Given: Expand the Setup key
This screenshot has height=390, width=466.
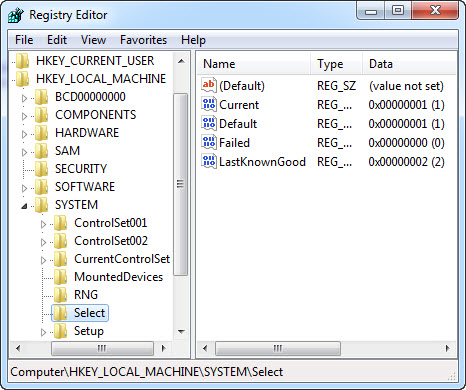Looking at the screenshot, I should tap(43, 332).
